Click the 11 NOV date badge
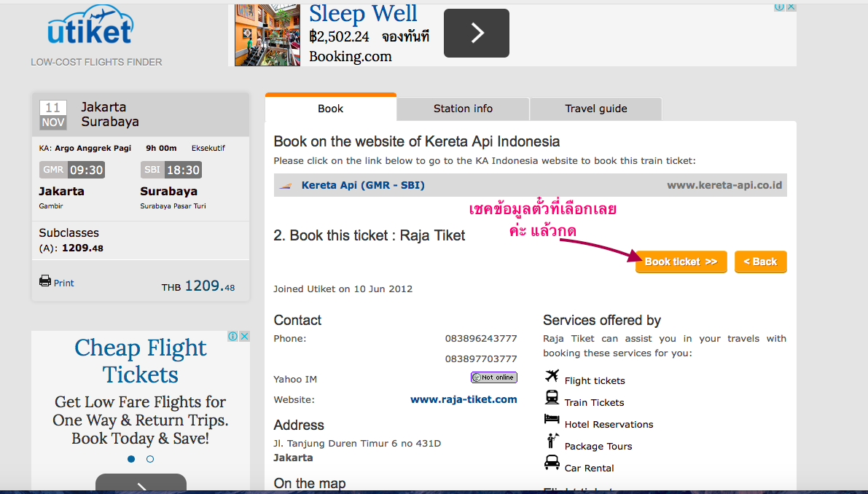The height and width of the screenshot is (494, 868). (x=53, y=115)
